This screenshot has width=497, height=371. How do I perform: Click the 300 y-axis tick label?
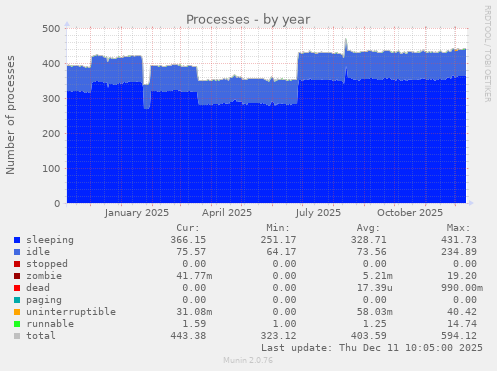51,99
